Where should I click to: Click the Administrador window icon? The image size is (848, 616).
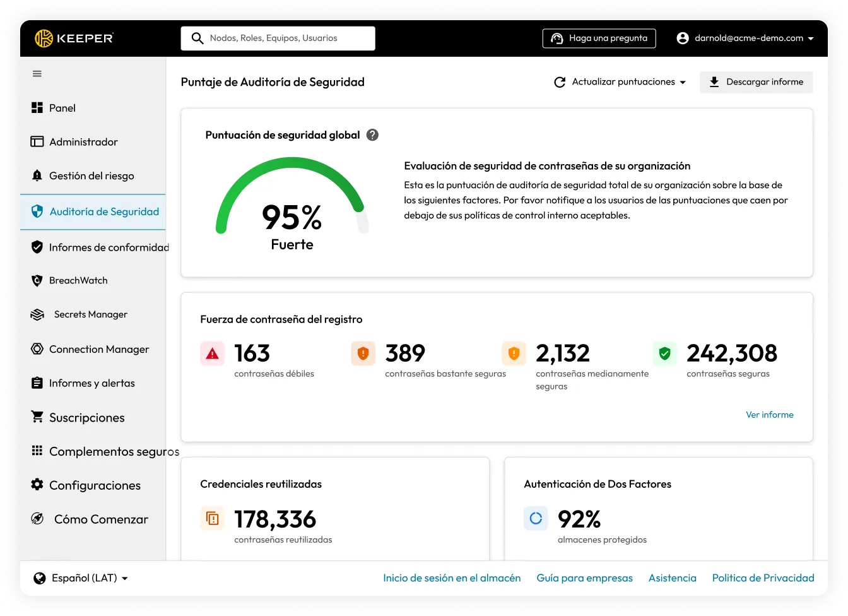point(37,142)
